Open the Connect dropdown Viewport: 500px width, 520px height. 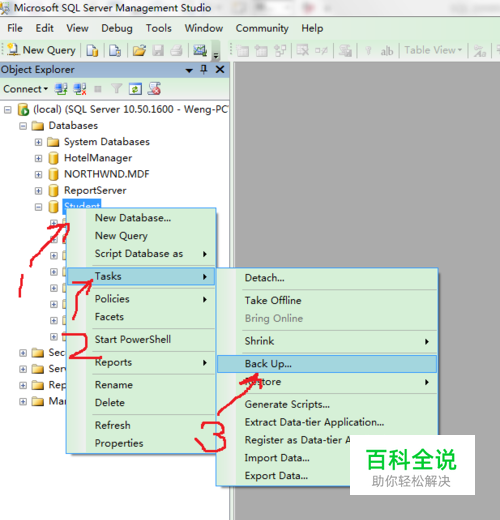26,89
